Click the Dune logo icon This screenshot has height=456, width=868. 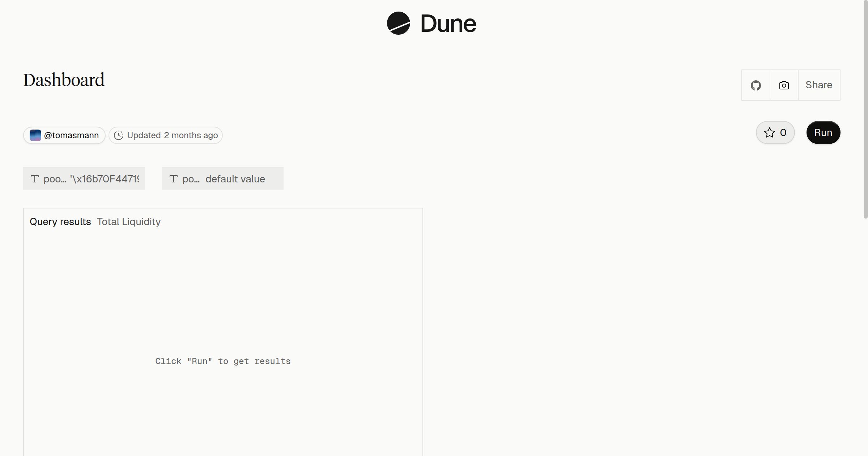point(399,23)
